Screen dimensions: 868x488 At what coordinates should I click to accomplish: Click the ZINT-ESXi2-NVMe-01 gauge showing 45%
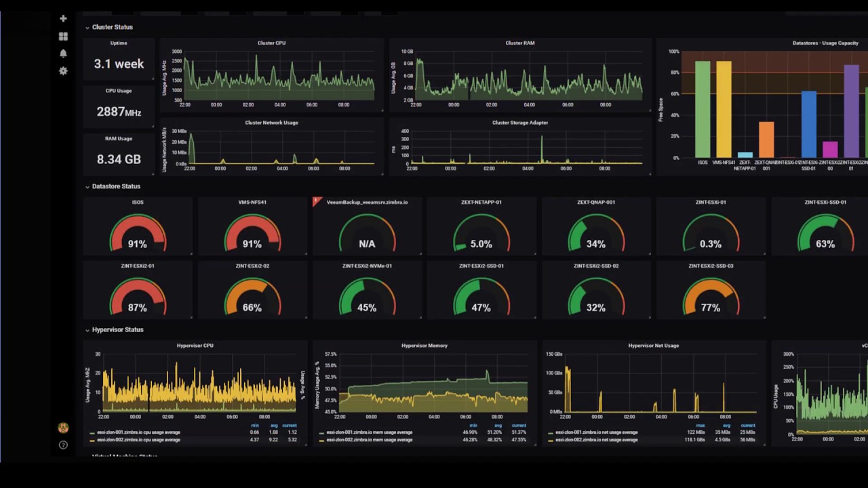367,298
